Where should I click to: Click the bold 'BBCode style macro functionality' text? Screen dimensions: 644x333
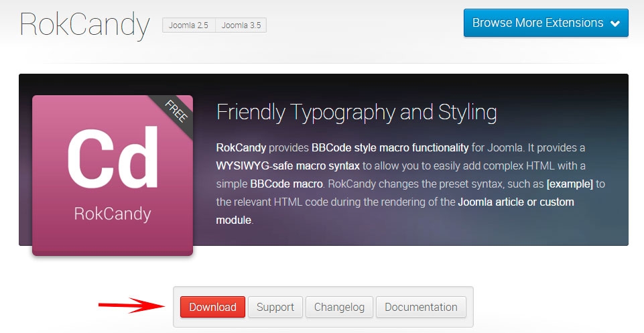pos(390,148)
